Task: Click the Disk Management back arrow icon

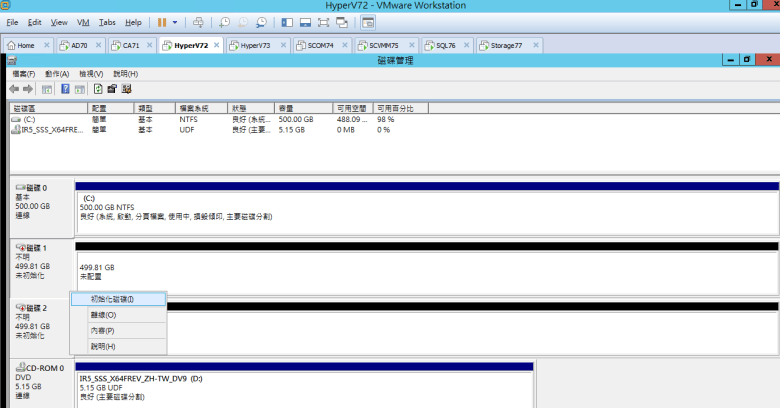Action: [x=15, y=89]
